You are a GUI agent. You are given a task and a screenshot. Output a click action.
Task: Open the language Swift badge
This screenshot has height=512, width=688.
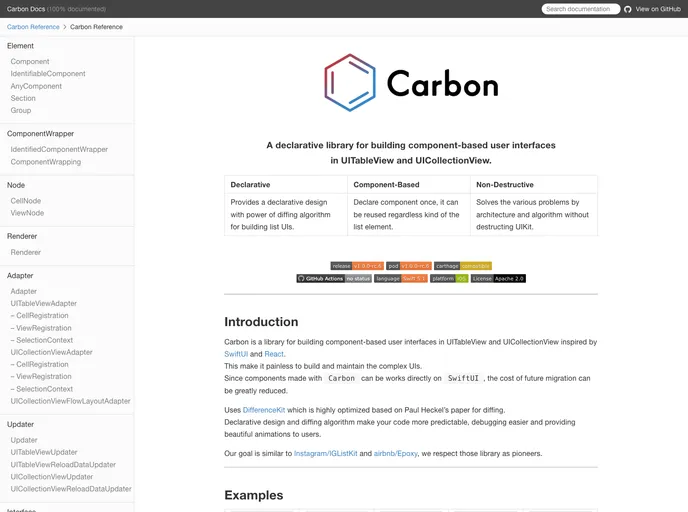click(401, 279)
